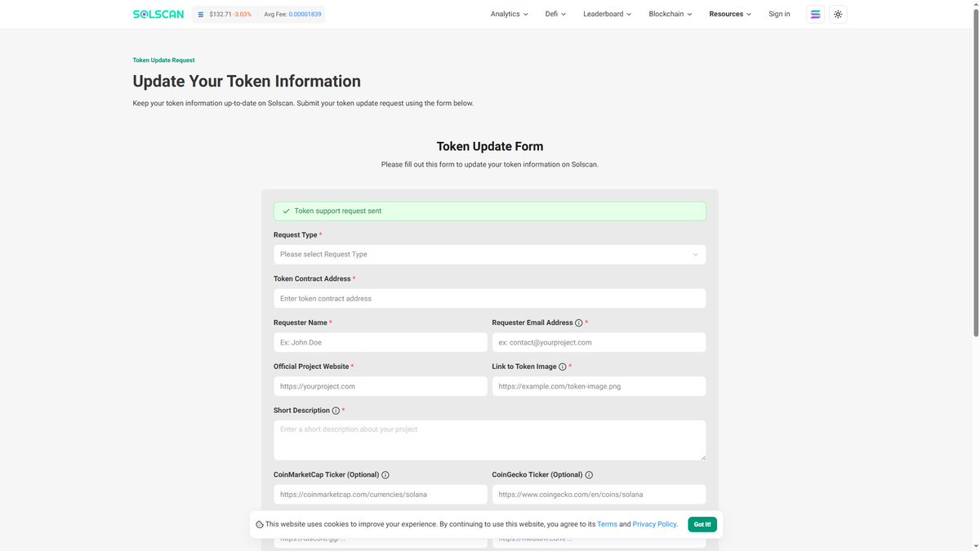The image size is (980, 551).
Task: Open the Leaderboard menu
Action: coord(608,14)
